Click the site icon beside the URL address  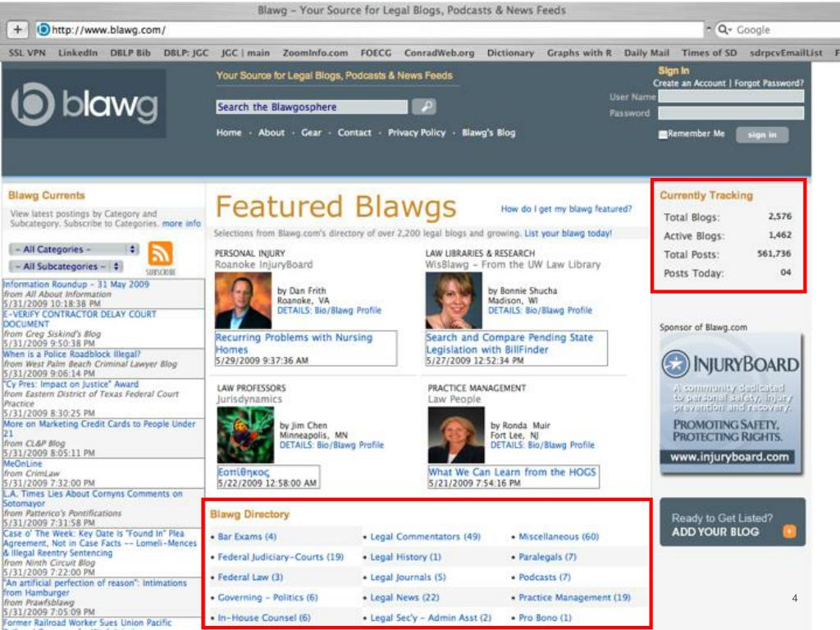[x=43, y=30]
